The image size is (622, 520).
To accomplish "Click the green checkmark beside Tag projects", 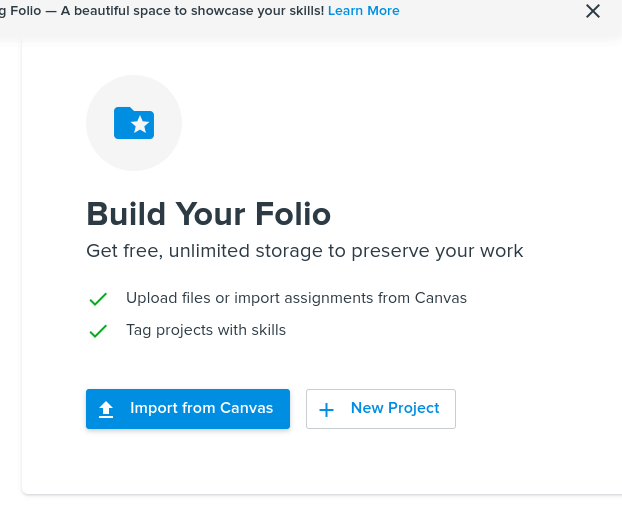I will 98,331.
